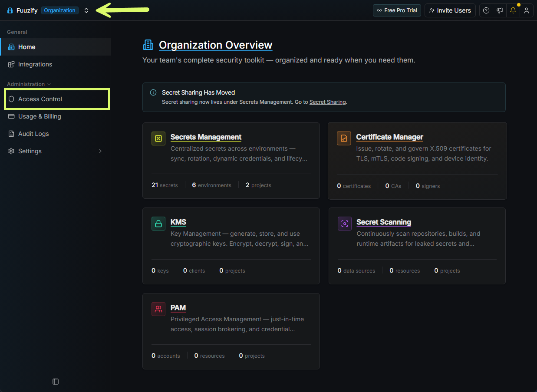
Task: Click the Secret Sharing Has Moved heading
Action: click(x=198, y=92)
